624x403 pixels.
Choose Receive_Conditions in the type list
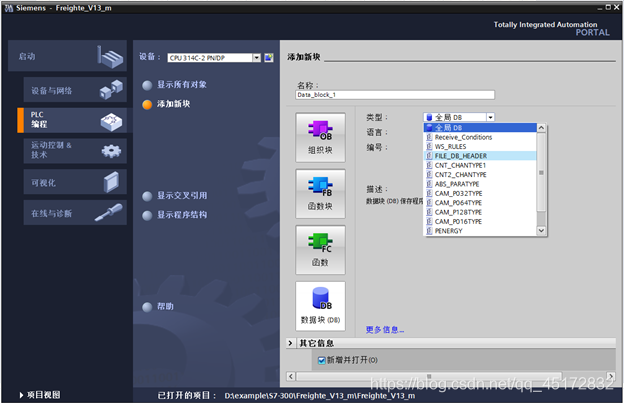[480, 137]
